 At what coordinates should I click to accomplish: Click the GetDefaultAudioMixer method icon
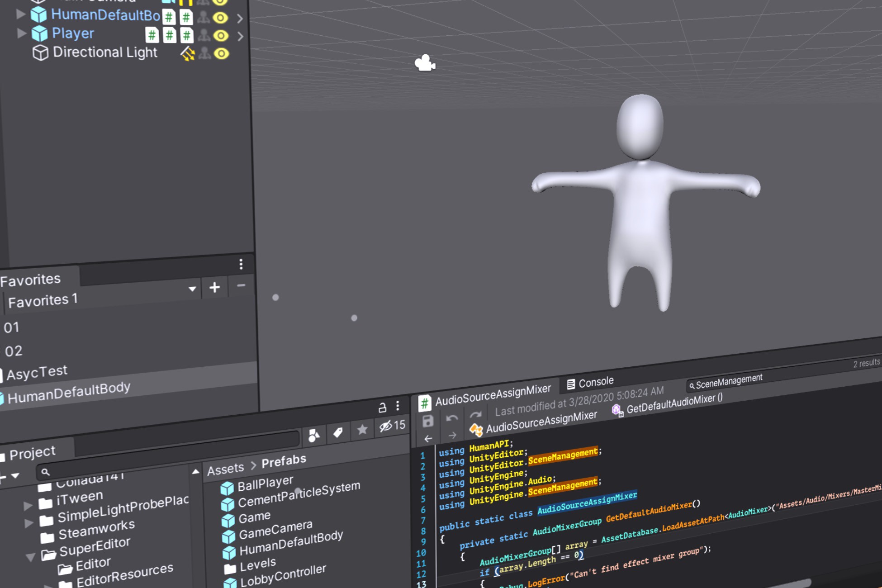tap(617, 410)
